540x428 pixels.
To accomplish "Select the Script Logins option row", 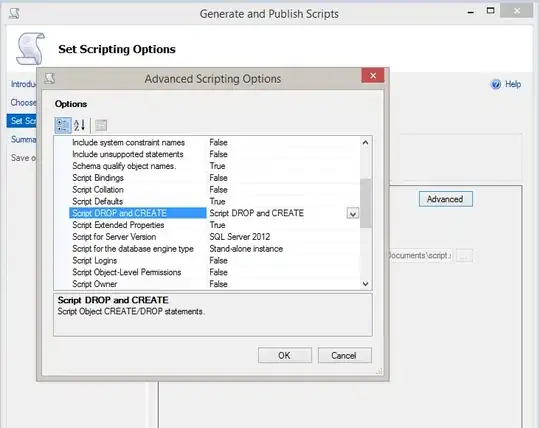I will [214, 261].
